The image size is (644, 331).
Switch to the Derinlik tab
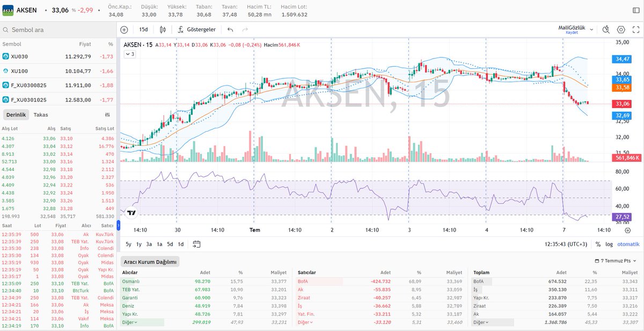(16, 114)
